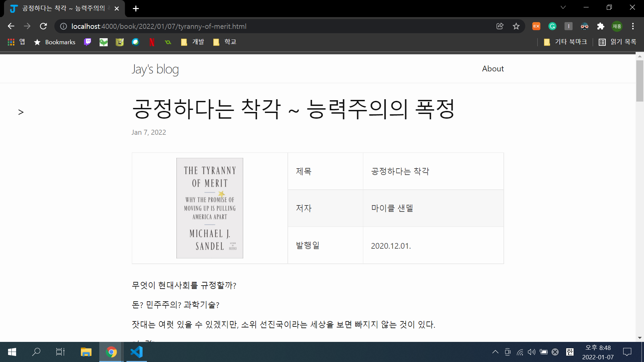Screen dimensions: 644x362
Task: Open the Chrome profile avatar 재홍
Action: 617,26
